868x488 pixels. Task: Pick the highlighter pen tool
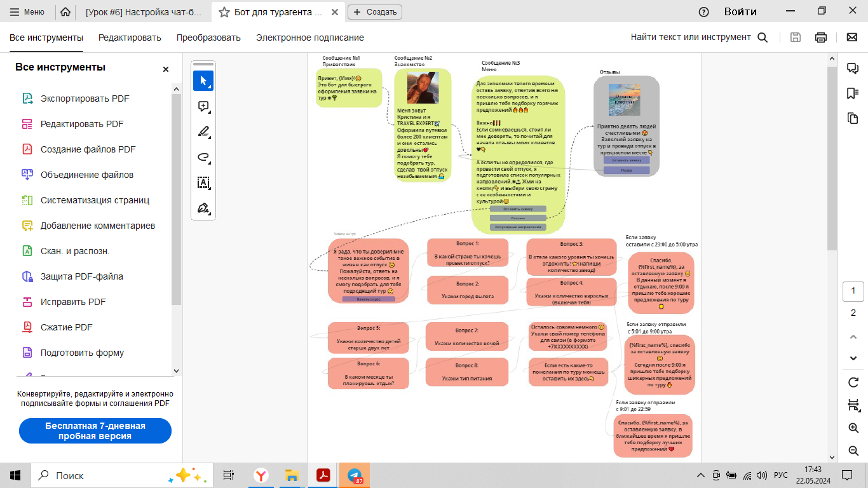203,132
